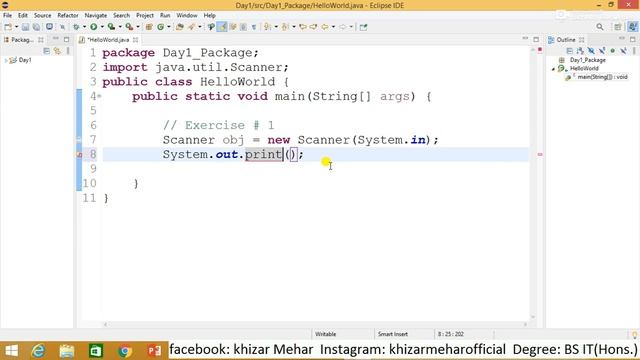This screenshot has height=360, width=640.
Task: Navigate Back with the yellow left arrow
Action: (x=324, y=27)
